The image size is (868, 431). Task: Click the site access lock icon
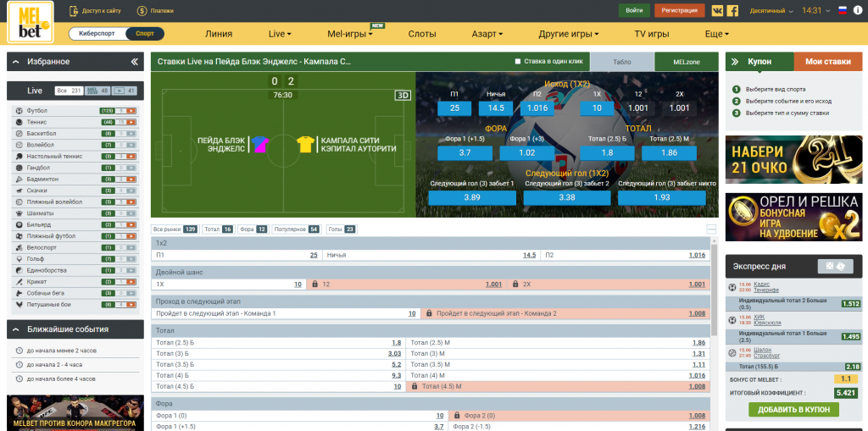74,10
